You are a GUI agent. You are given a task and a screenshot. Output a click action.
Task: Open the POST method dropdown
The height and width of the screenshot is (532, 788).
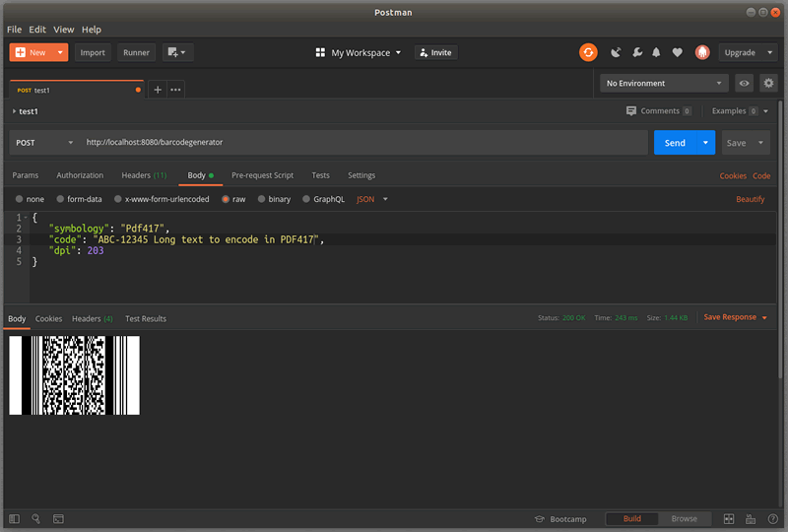click(44, 143)
